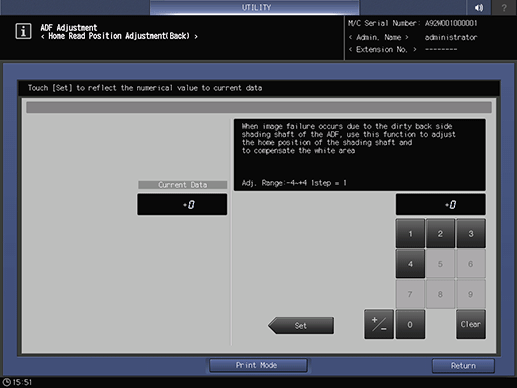The height and width of the screenshot is (388, 517).
Task: Click the information icon beside ADF Adjustment
Action: click(x=23, y=31)
